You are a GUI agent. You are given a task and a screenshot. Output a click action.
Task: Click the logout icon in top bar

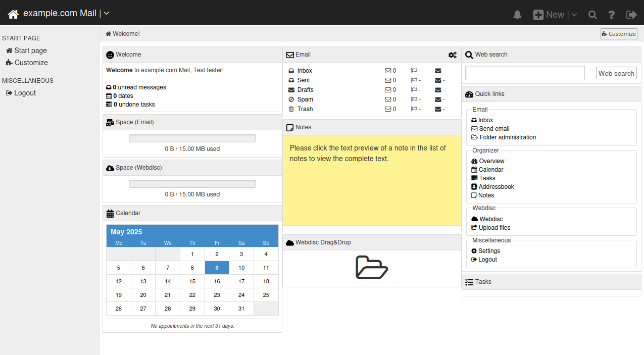coord(631,15)
